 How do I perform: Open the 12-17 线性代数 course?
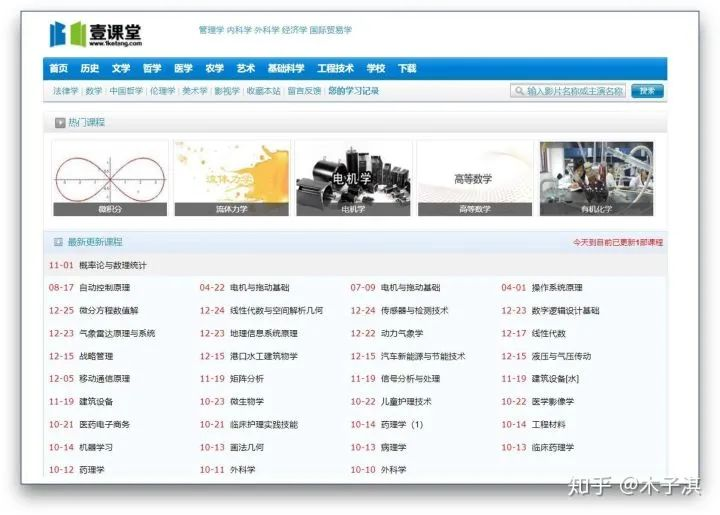pyautogui.click(x=548, y=333)
